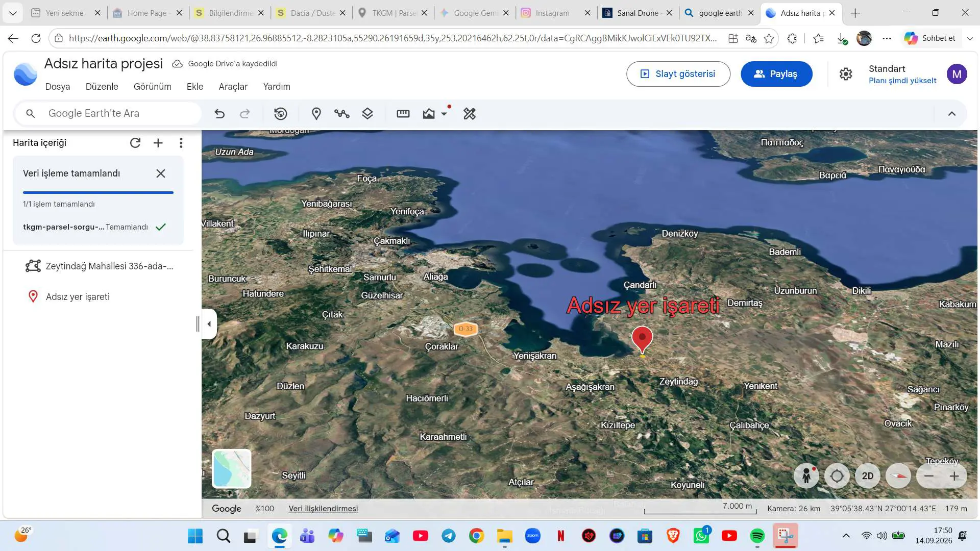This screenshot has width=980, height=551.
Task: Open the Dosya menu
Action: [58, 87]
